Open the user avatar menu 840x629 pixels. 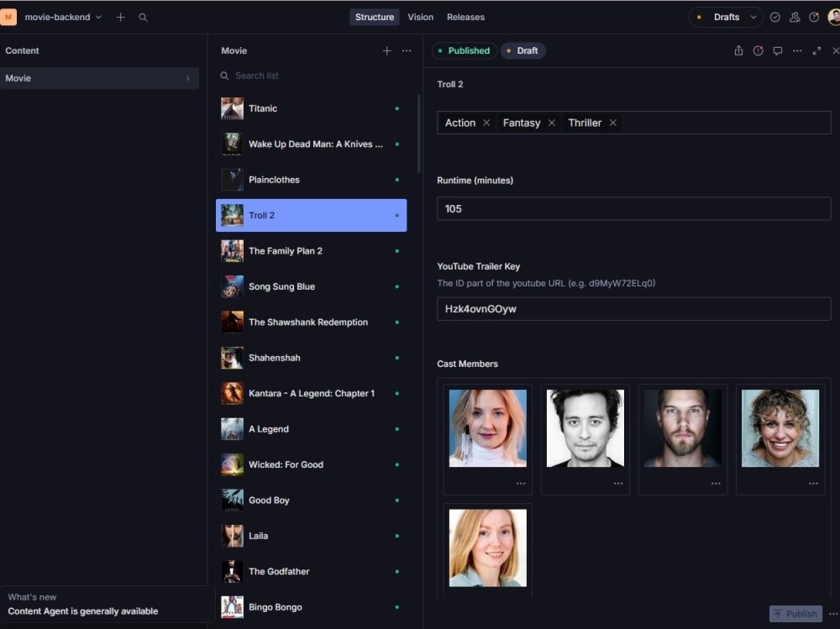point(834,17)
